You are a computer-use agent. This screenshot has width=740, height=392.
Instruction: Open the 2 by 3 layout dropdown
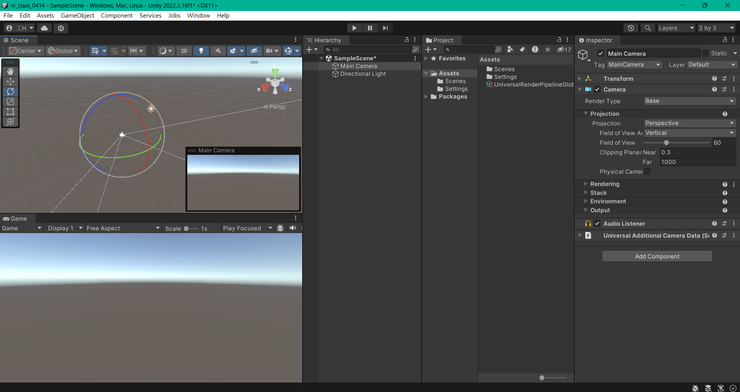pyautogui.click(x=716, y=28)
